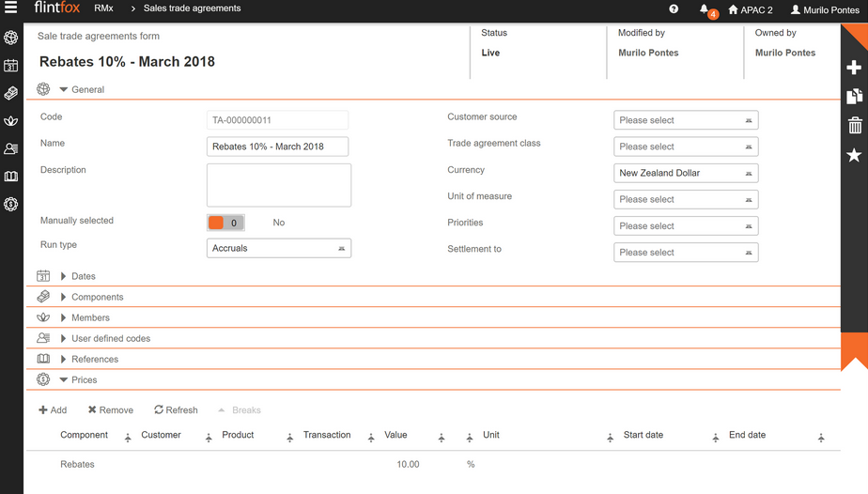
Task: Click the Components tag icon in left sidebar
Action: (x=10, y=93)
